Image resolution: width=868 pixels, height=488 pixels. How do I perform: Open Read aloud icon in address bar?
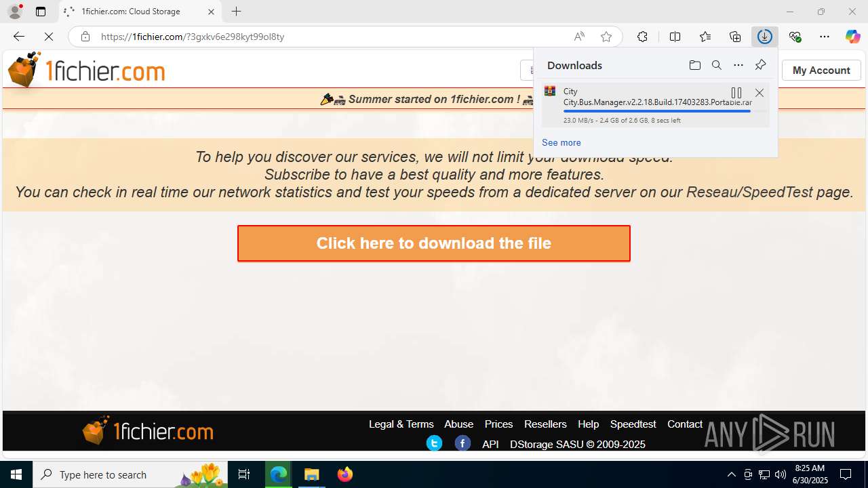click(579, 37)
